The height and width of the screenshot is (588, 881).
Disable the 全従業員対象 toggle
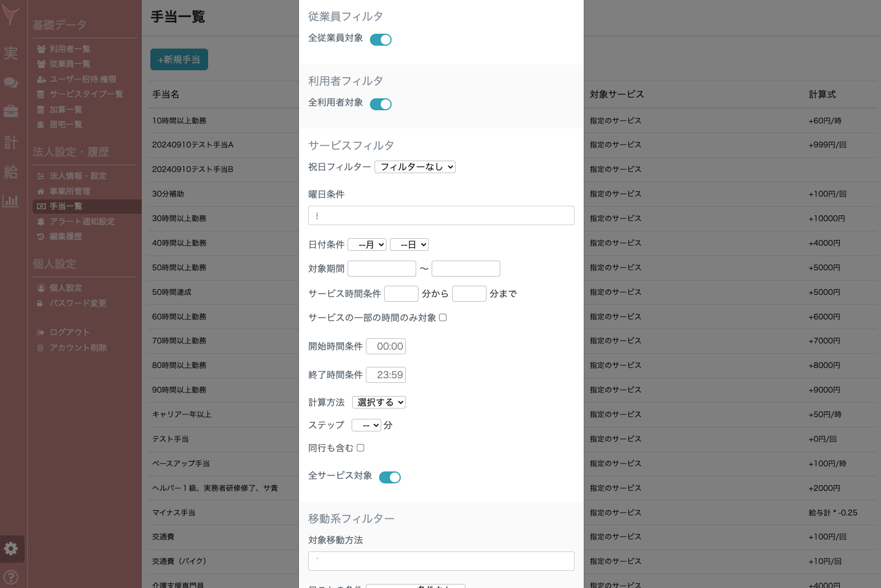coord(380,39)
